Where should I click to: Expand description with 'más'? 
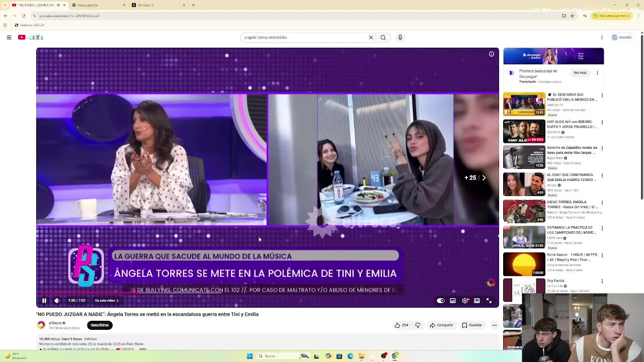pyautogui.click(x=143, y=349)
